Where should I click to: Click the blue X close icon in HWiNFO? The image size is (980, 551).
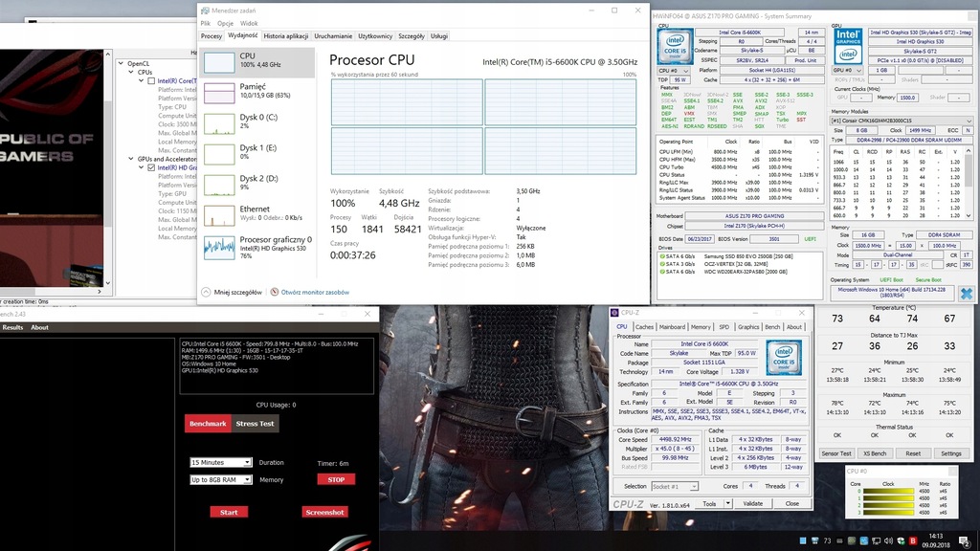(x=967, y=293)
